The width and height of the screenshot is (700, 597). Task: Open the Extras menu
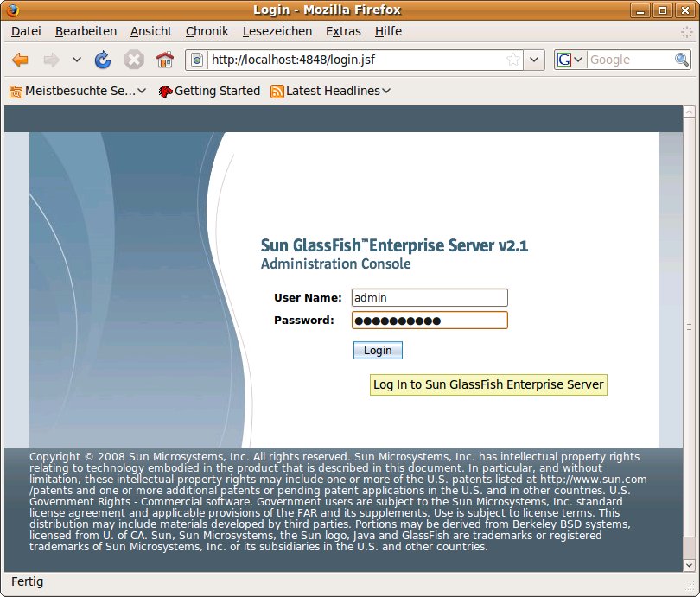tap(343, 31)
